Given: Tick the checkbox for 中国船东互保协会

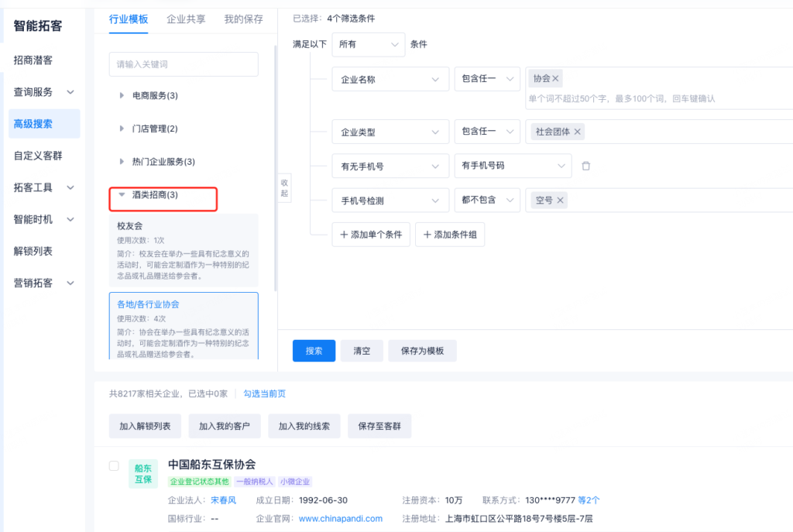Looking at the screenshot, I should (114, 465).
